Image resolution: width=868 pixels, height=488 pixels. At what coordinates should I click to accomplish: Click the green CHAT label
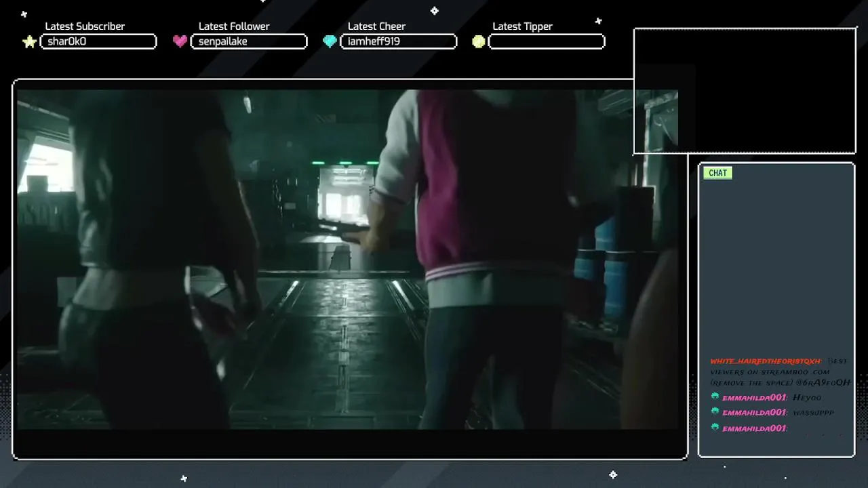(717, 173)
